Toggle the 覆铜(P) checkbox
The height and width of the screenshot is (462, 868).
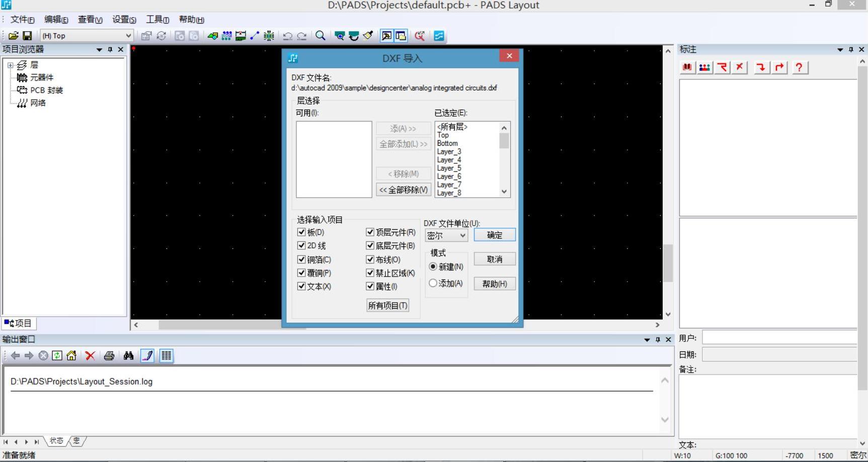[x=301, y=273]
